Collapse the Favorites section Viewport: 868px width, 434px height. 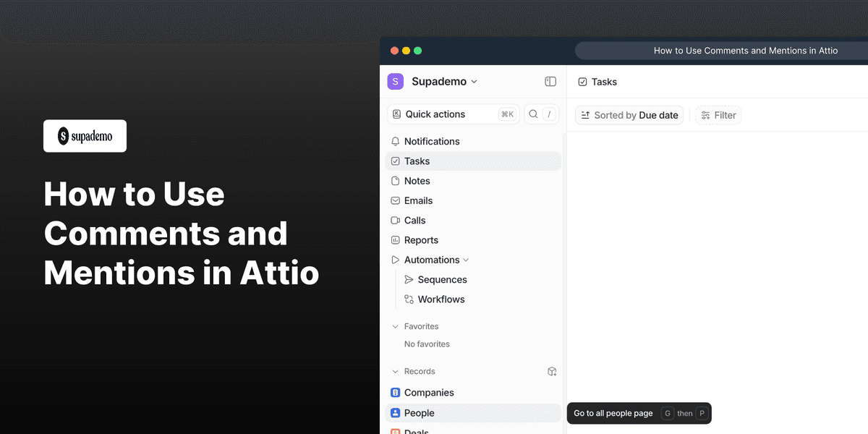point(396,326)
